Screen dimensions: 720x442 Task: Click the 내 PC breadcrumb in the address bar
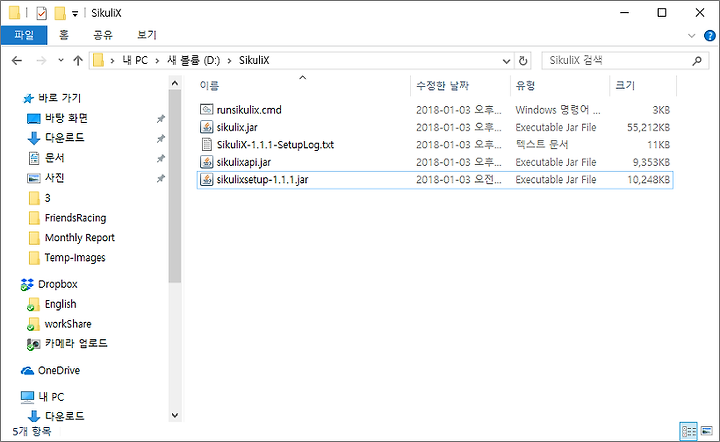point(135,61)
